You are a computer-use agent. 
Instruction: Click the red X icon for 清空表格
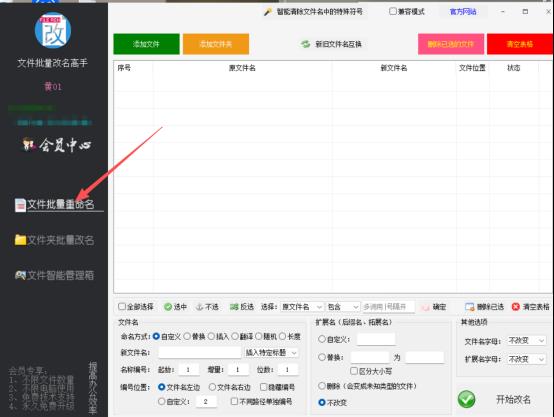[516, 307]
